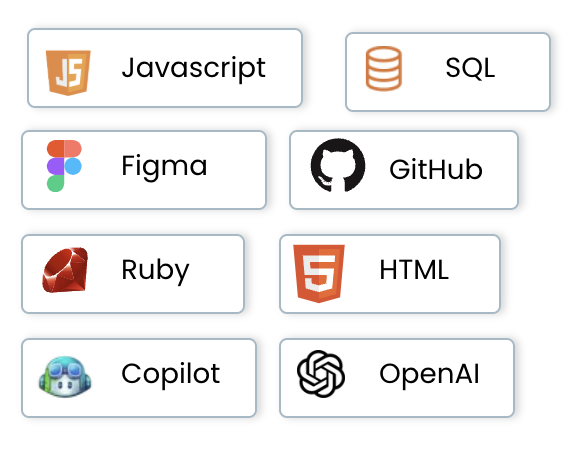This screenshot has width=578, height=464.
Task: Click the GitHub text label
Action: pos(436,169)
